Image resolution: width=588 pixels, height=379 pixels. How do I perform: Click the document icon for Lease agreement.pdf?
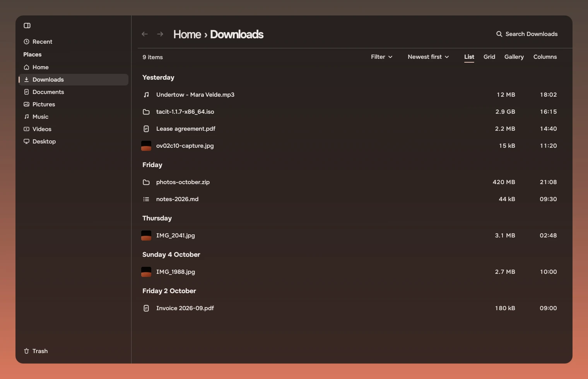(146, 129)
